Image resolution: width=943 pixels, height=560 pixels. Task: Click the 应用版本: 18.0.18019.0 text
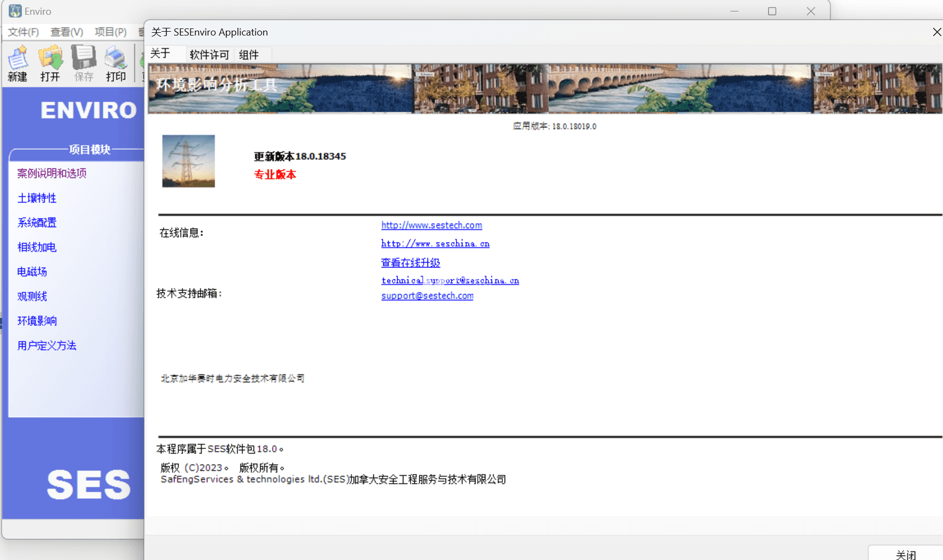(555, 126)
